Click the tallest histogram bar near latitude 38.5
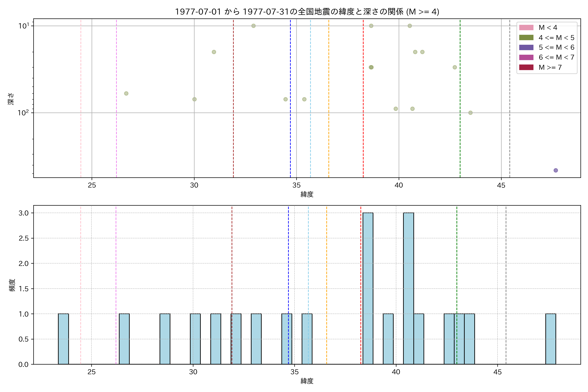588x392 pixels. pos(368,288)
